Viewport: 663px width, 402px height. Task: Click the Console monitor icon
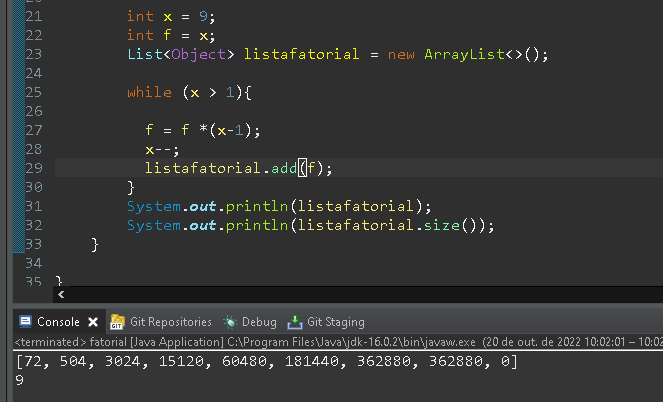click(x=25, y=322)
